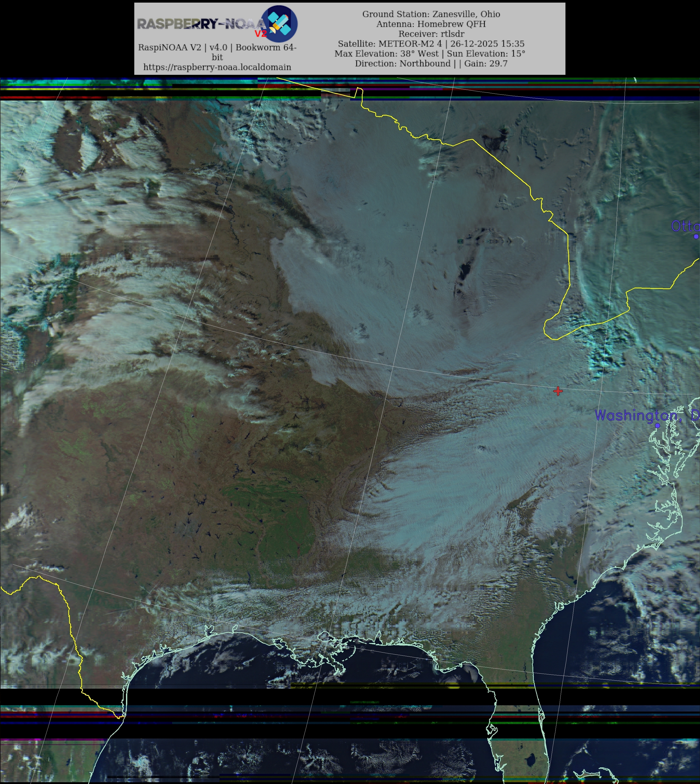Click the red V2 badge on logo
This screenshot has width=700, height=784.
260,34
